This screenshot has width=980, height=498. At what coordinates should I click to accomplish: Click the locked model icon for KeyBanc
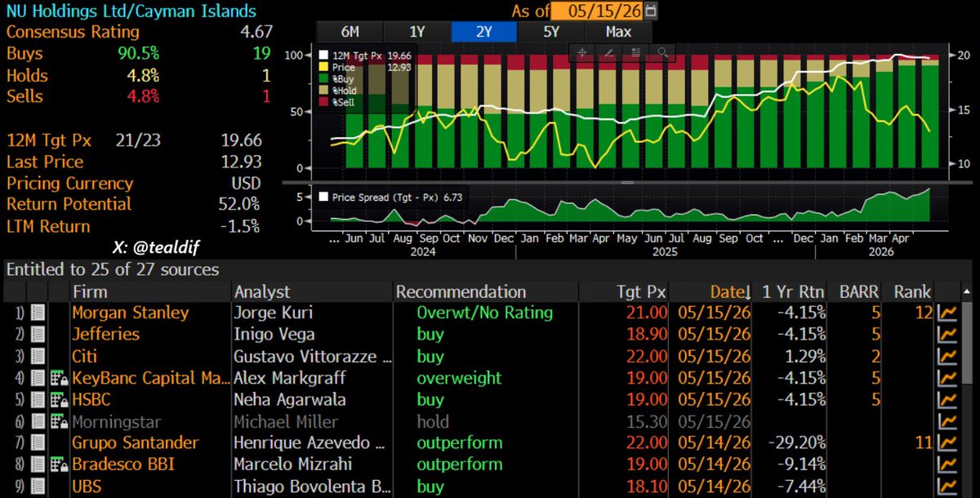[x=60, y=378]
